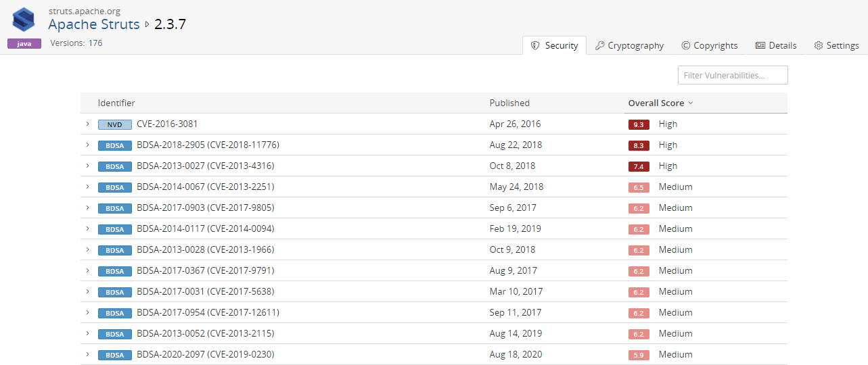Viewport: 868px width, 365px height.
Task: Expand the BDSA-2014-0117 row
Action: (87, 228)
